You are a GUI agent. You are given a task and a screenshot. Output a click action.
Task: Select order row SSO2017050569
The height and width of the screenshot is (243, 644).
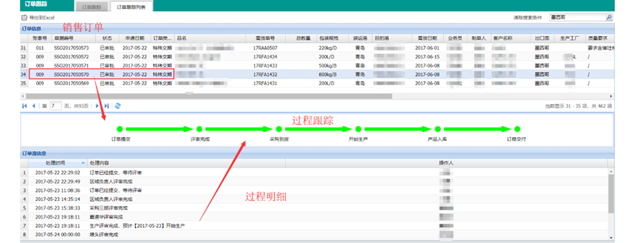[x=317, y=83]
